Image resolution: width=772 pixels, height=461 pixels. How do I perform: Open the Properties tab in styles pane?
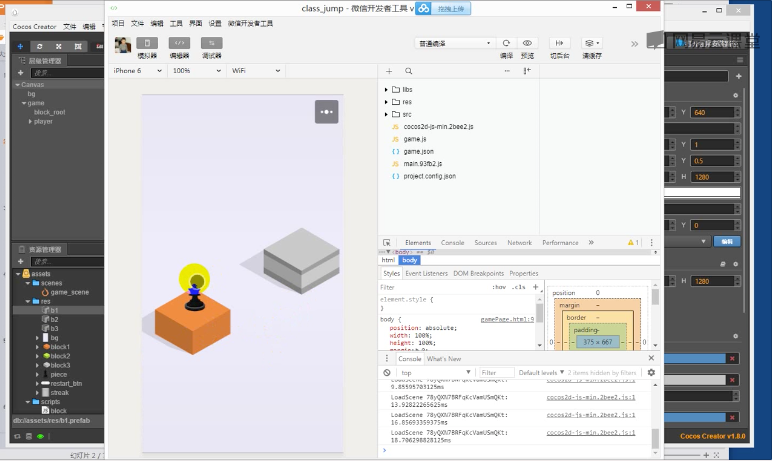click(523, 273)
